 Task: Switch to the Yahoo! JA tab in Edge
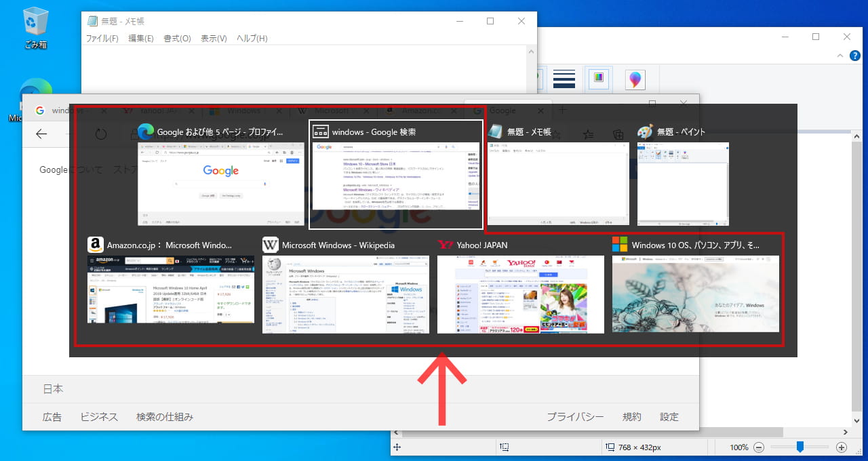(157, 111)
